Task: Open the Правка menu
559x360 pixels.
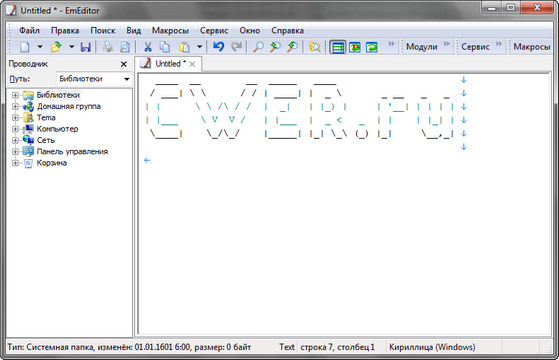Action: 65,31
